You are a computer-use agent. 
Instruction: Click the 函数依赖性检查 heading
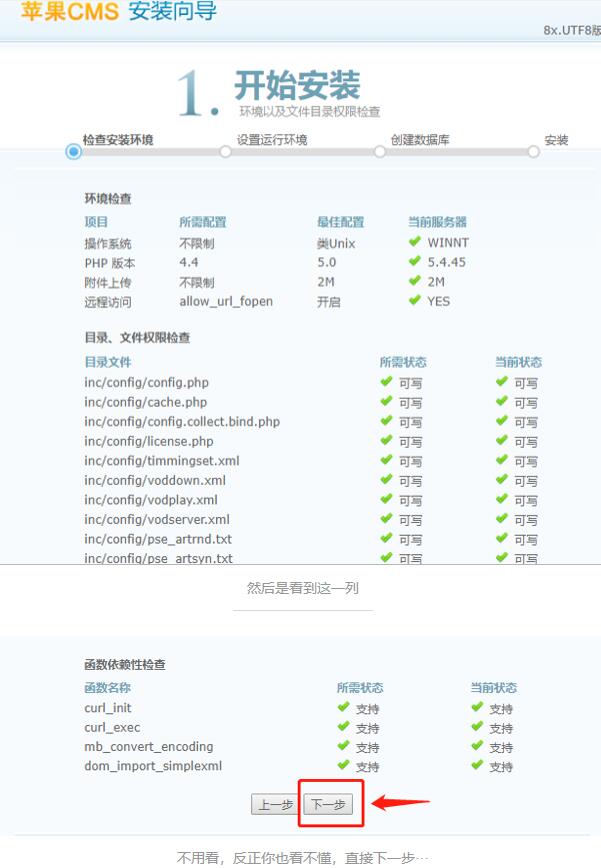point(125,664)
